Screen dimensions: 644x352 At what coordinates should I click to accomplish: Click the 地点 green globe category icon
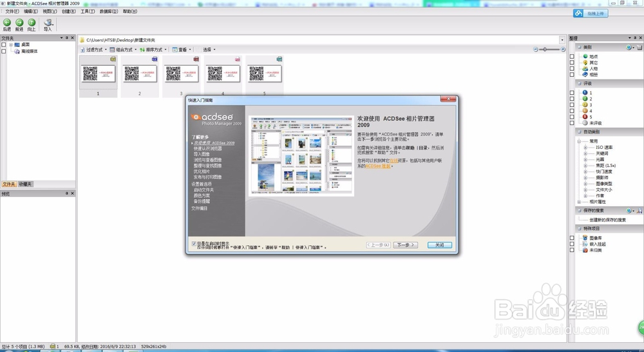click(585, 56)
